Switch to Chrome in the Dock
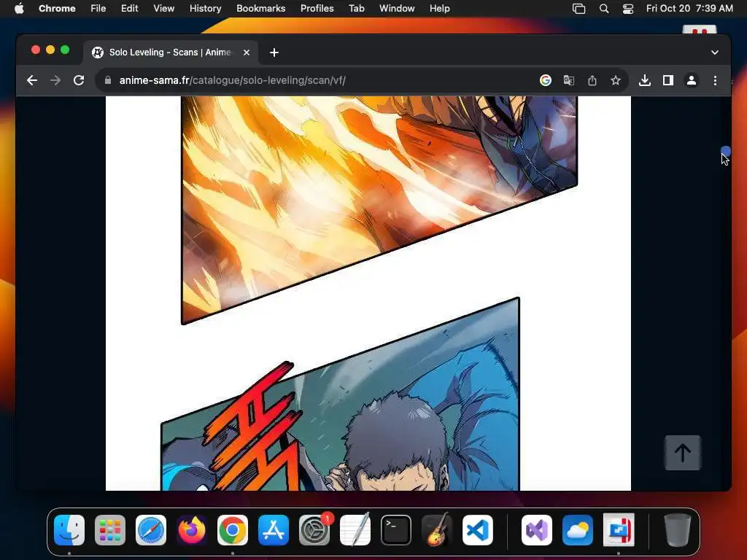This screenshot has width=747, height=560. pyautogui.click(x=233, y=530)
